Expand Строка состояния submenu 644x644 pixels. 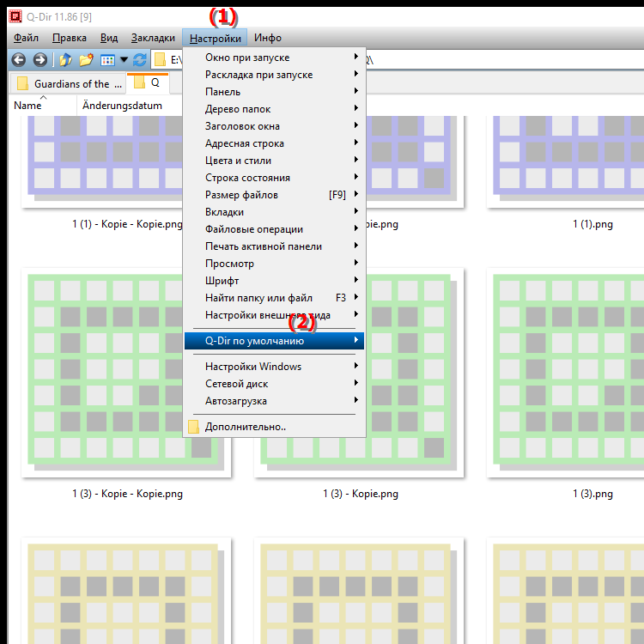click(x=275, y=178)
